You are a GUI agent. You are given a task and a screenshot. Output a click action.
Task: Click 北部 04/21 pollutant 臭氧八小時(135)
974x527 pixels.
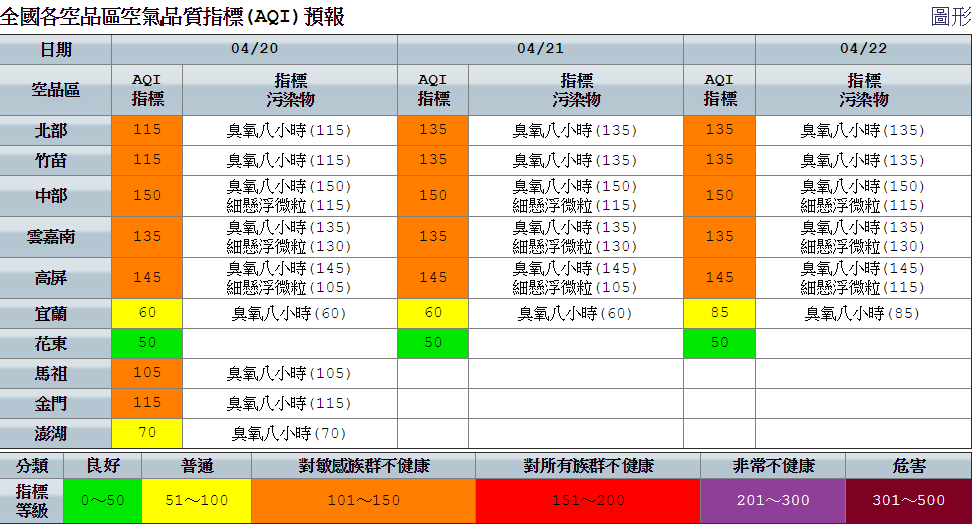(x=575, y=131)
